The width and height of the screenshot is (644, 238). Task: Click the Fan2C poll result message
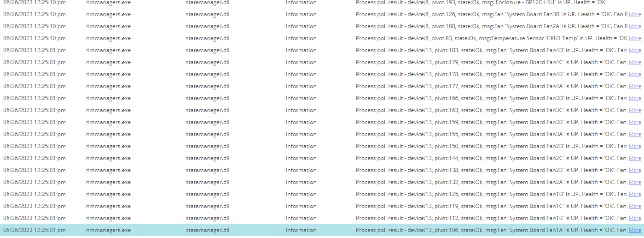[492, 158]
